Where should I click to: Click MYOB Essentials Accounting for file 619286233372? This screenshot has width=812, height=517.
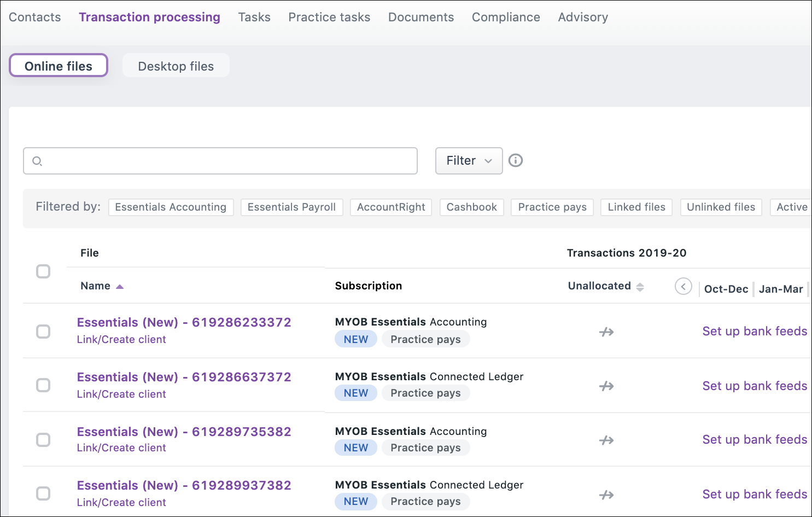(x=411, y=322)
